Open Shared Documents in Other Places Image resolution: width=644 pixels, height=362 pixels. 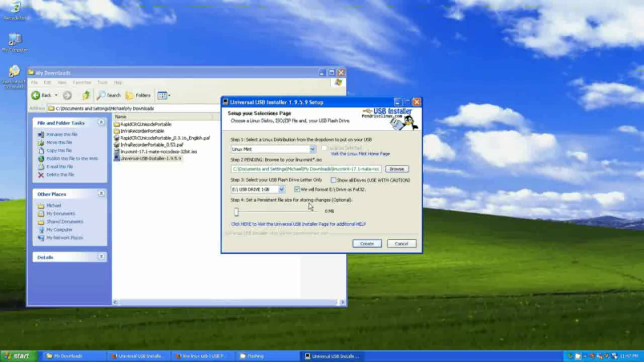65,221
